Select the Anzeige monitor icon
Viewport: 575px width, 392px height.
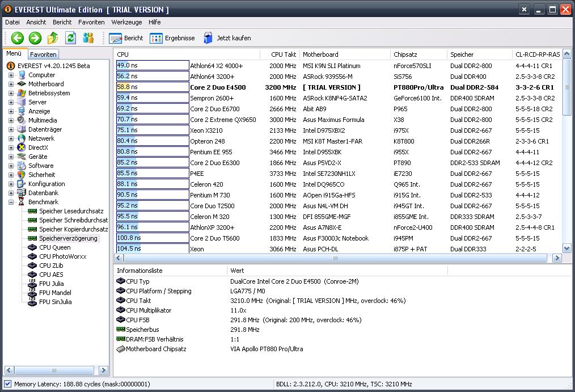pos(22,111)
